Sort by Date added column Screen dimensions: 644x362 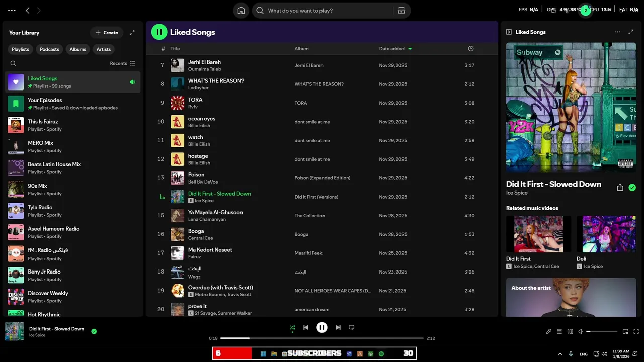tap(395, 49)
